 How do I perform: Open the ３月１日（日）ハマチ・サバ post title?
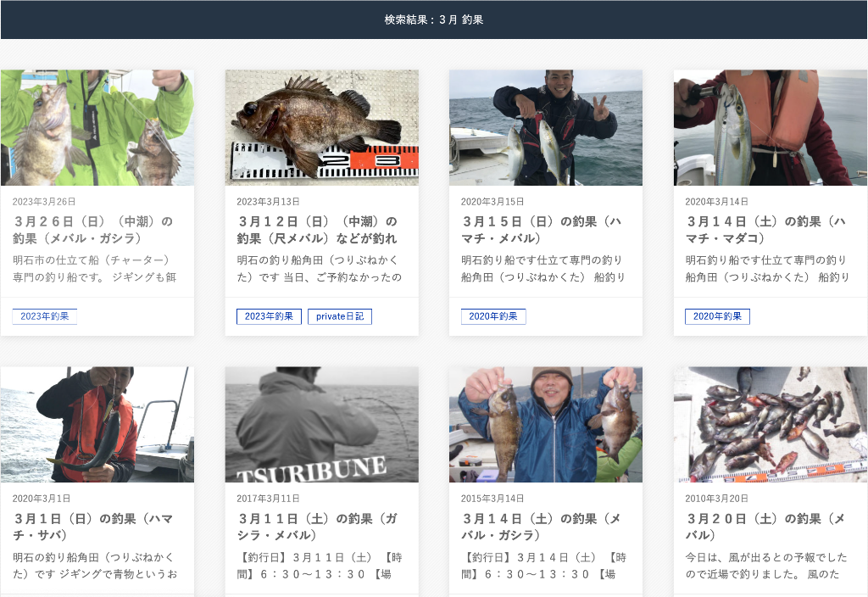point(92,527)
